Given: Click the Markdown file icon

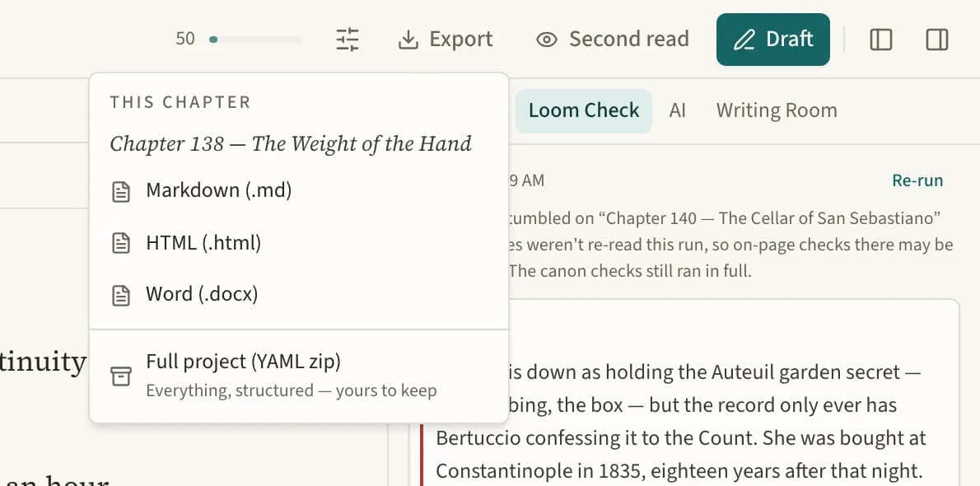Looking at the screenshot, I should point(121,191).
